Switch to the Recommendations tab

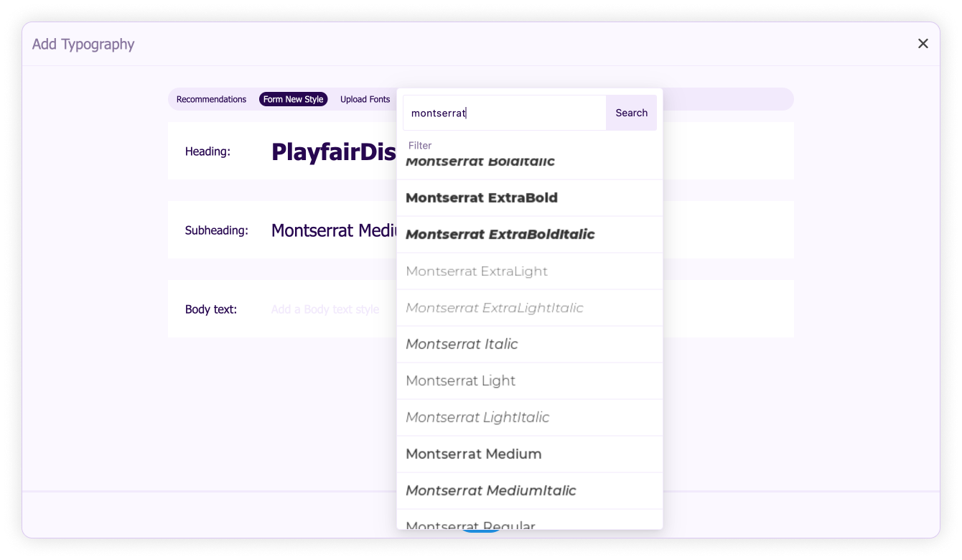click(x=211, y=99)
